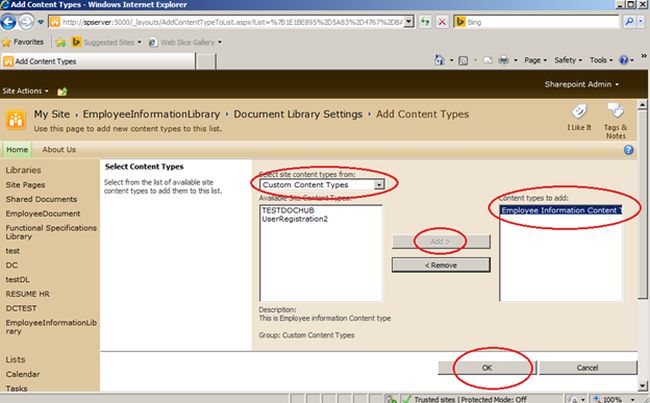Click the Trusted sites checkmark status icon

coord(407,399)
